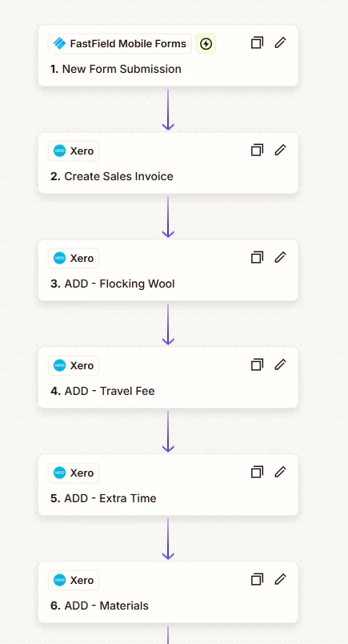
Task: Select the Xero chip on Flocking Wool step
Action: click(74, 259)
